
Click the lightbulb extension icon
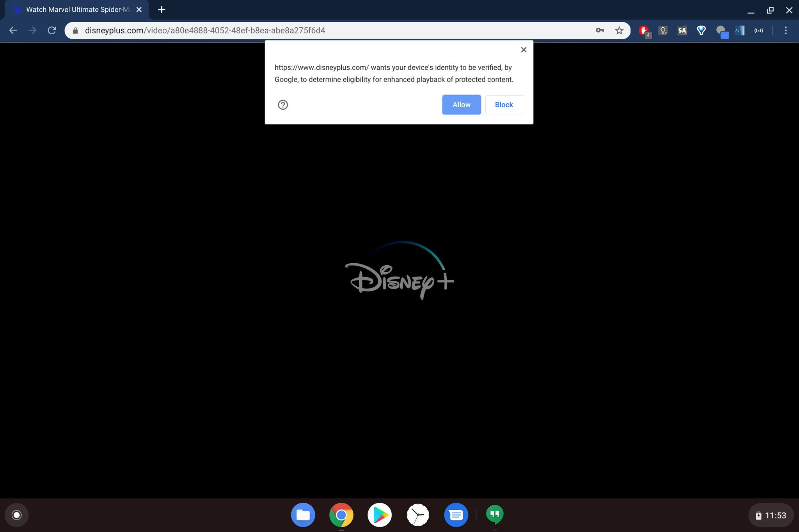(x=662, y=30)
